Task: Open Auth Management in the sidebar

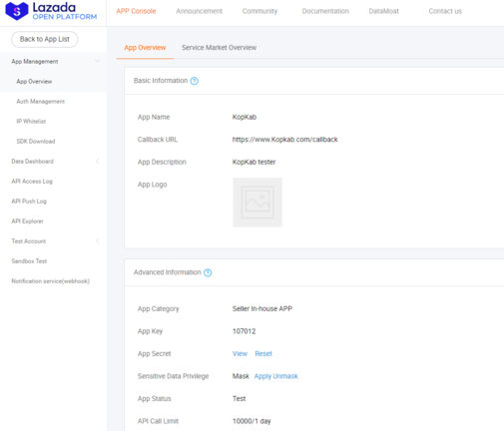Action: pos(41,102)
